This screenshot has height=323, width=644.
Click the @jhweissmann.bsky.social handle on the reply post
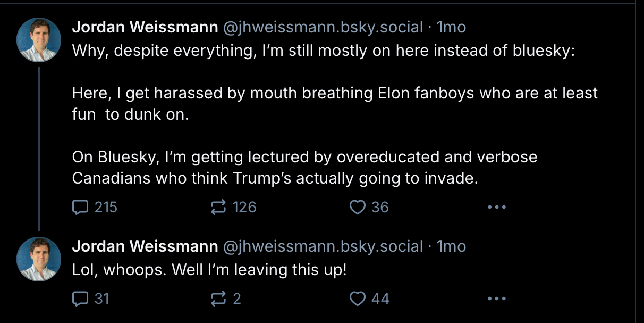pos(323,246)
